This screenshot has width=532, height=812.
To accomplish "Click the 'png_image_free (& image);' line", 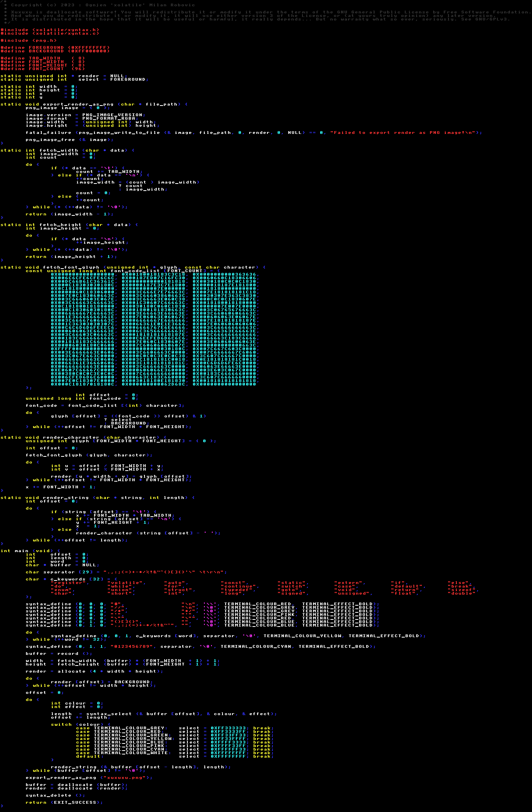I will pos(70,140).
